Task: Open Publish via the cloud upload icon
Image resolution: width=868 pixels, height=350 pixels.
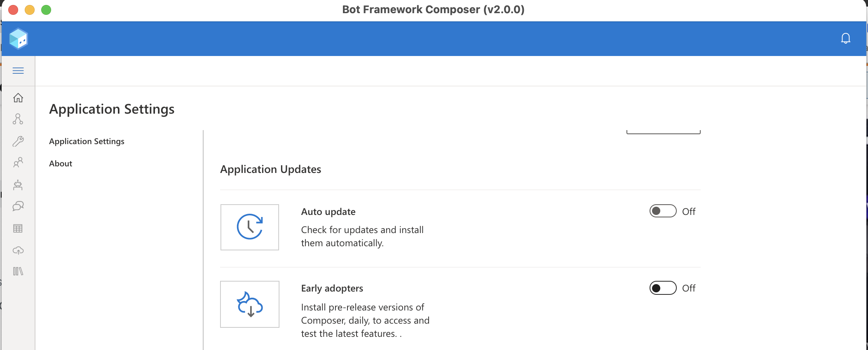Action: point(18,250)
